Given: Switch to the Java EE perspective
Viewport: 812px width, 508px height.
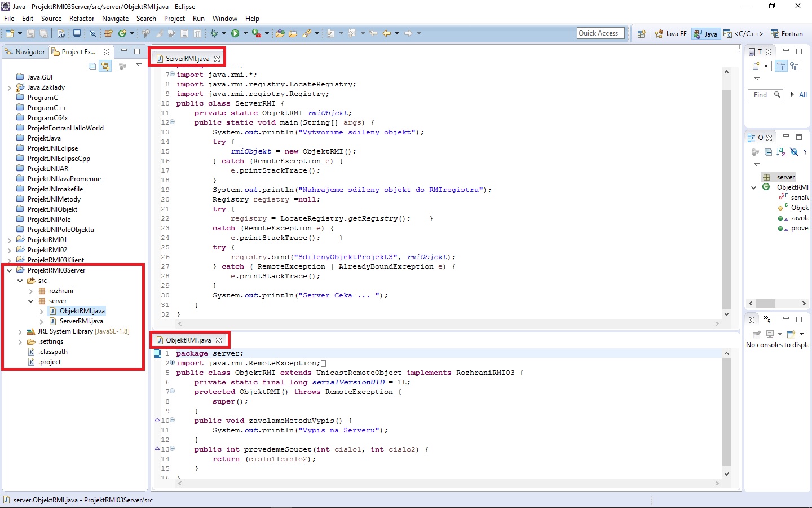Looking at the screenshot, I should coord(670,33).
